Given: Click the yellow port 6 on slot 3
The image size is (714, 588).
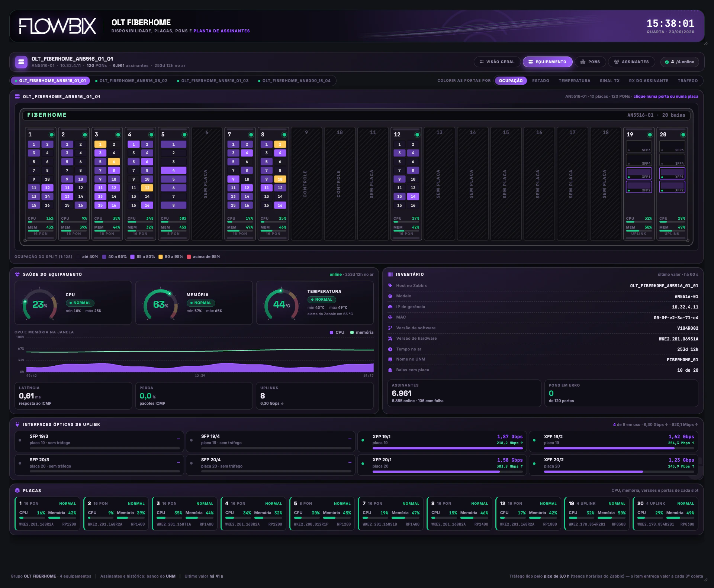Looking at the screenshot, I should coord(114,162).
